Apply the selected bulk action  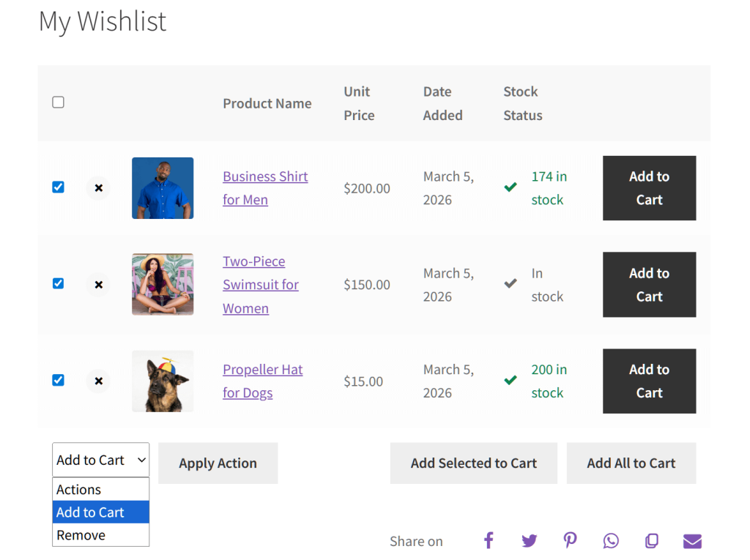pos(218,463)
